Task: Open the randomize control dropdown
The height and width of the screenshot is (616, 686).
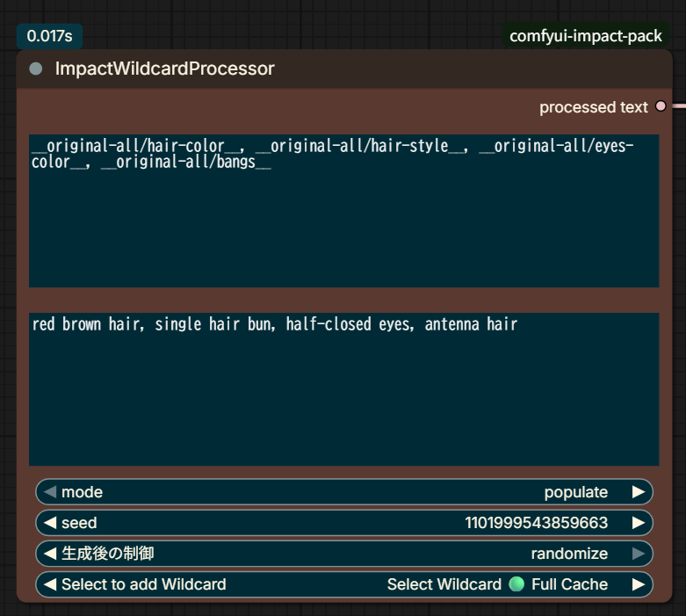Action: [x=343, y=554]
